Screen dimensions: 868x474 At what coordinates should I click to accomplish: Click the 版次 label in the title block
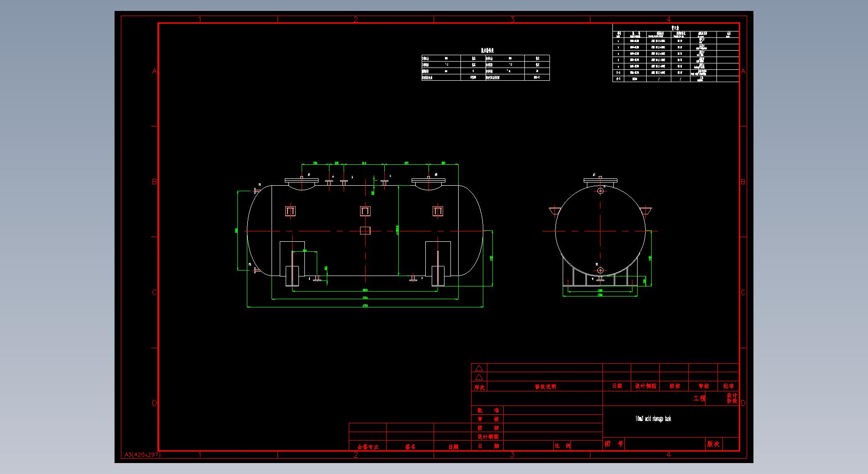click(x=713, y=443)
